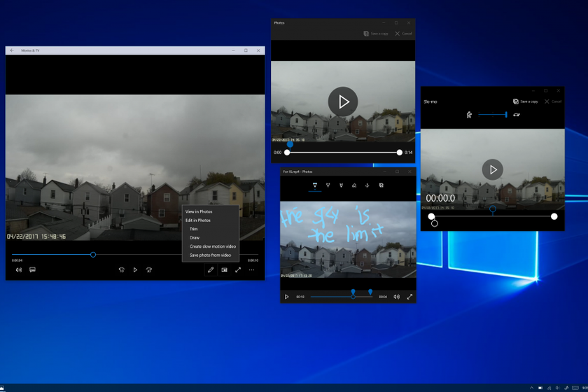Click the network icon in system tray
Viewport: 588px width, 392px height.
click(549, 388)
